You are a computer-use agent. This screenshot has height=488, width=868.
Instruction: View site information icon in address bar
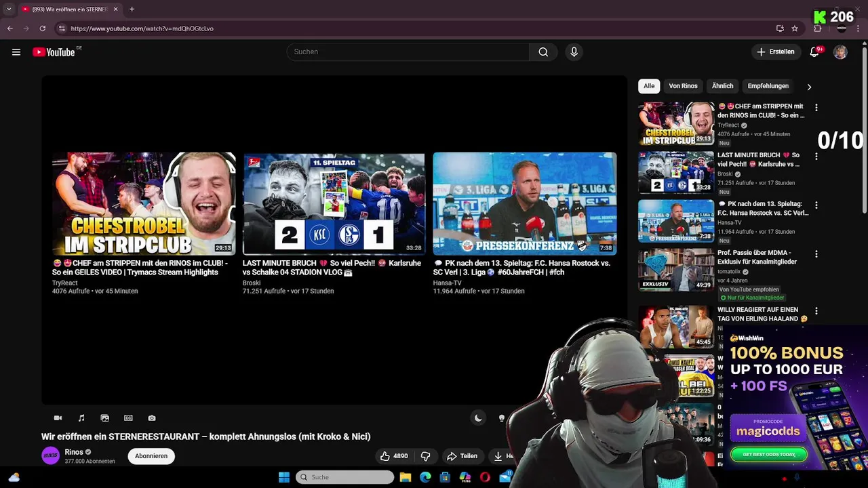pyautogui.click(x=62, y=28)
